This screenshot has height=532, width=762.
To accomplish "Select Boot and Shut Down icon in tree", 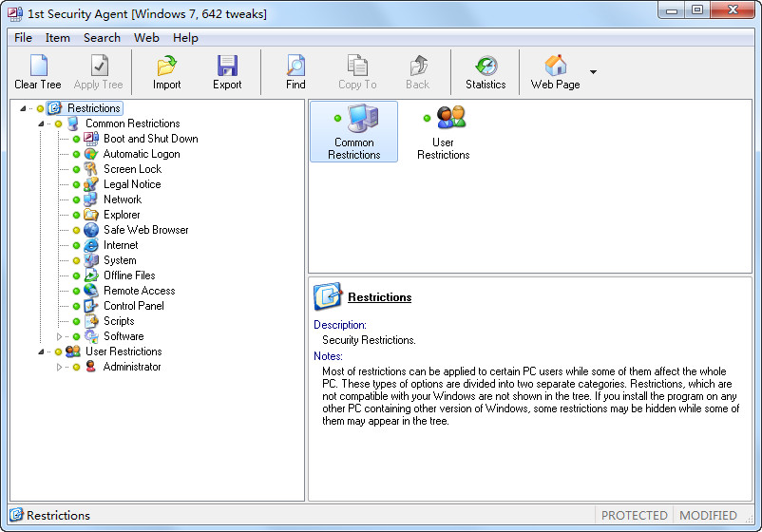I will (x=91, y=139).
